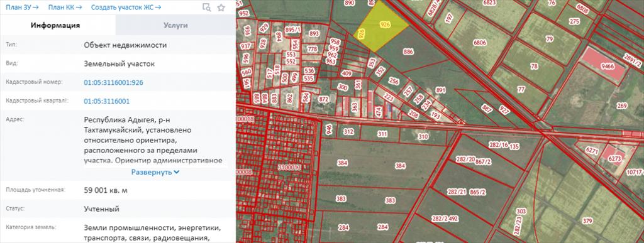Click Создать участок ЖС link
The height and width of the screenshot is (243, 644).
click(126, 8)
